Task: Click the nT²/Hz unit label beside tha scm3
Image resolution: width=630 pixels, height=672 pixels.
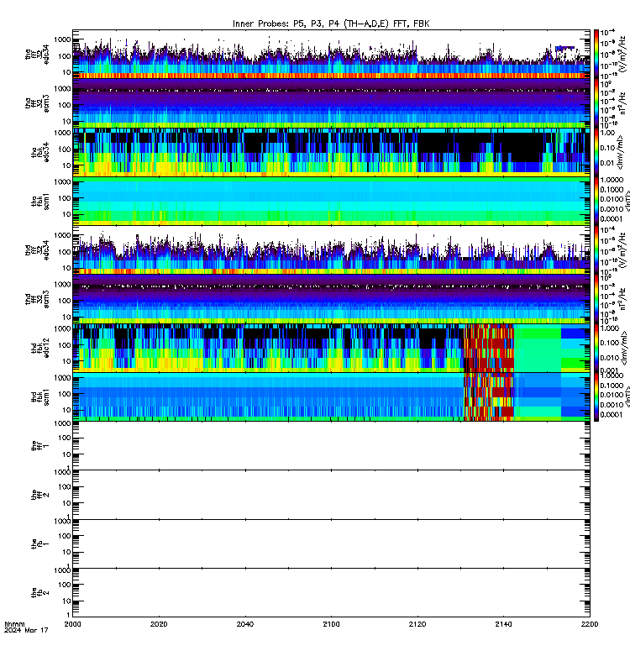Action: (x=623, y=102)
